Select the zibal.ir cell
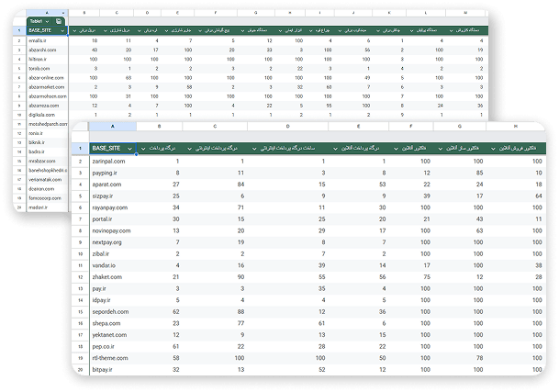 coord(113,254)
